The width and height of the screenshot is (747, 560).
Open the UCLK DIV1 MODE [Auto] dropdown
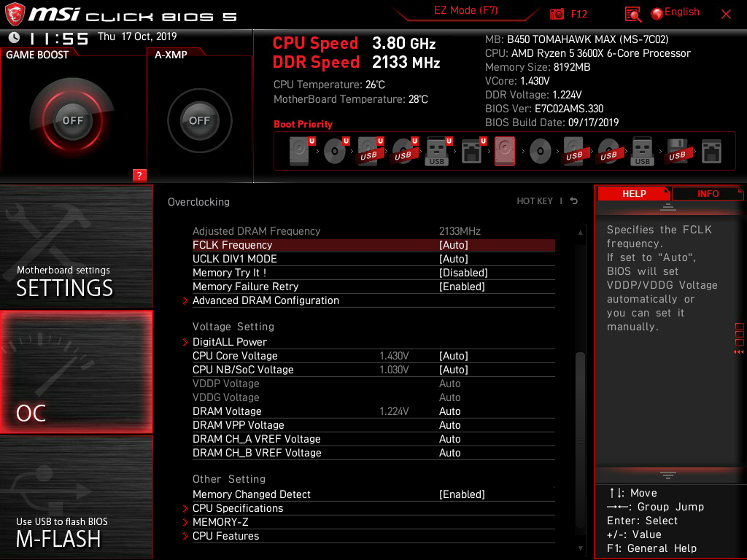click(x=373, y=259)
